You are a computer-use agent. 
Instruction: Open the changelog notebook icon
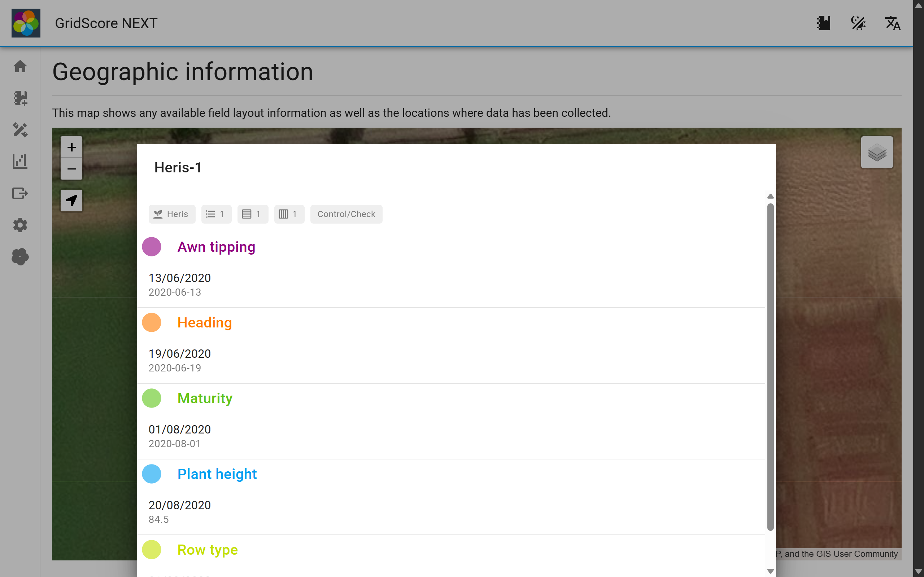click(824, 23)
